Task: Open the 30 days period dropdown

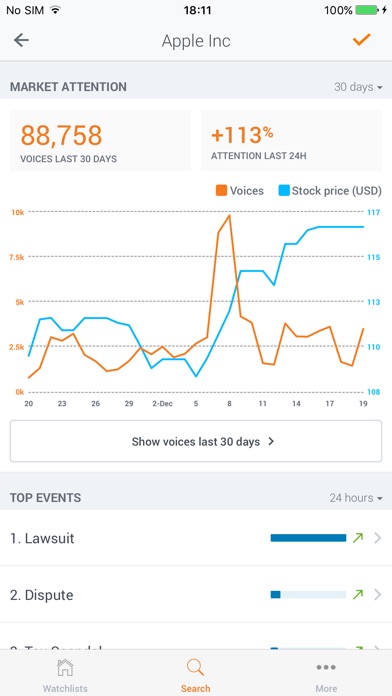Action: [358, 87]
